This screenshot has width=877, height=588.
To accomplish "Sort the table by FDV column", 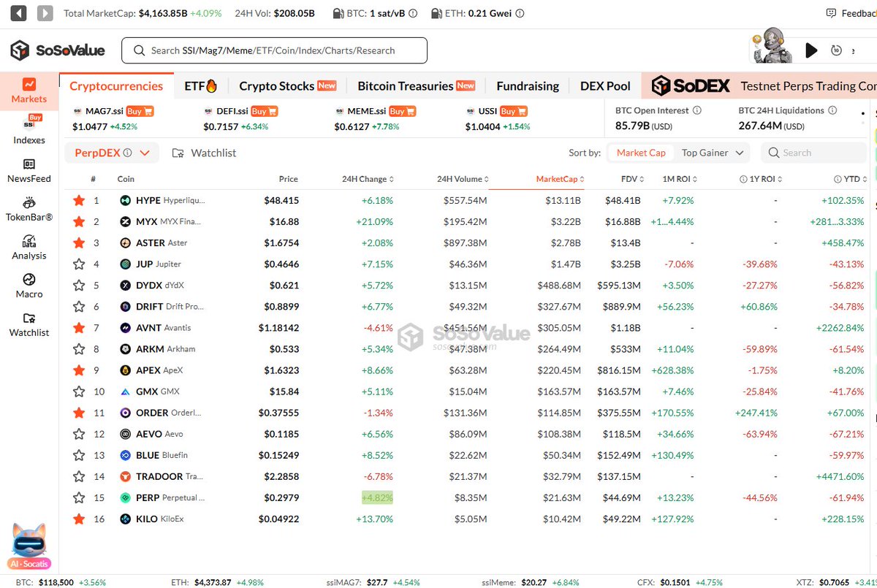I will [x=631, y=179].
